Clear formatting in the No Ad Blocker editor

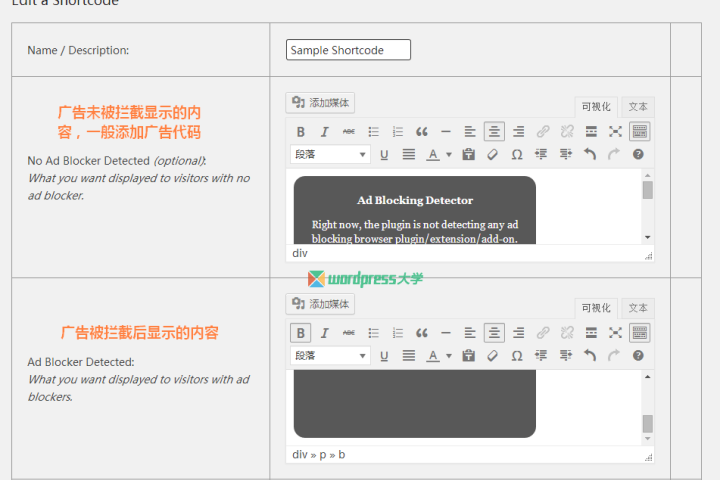[493, 154]
